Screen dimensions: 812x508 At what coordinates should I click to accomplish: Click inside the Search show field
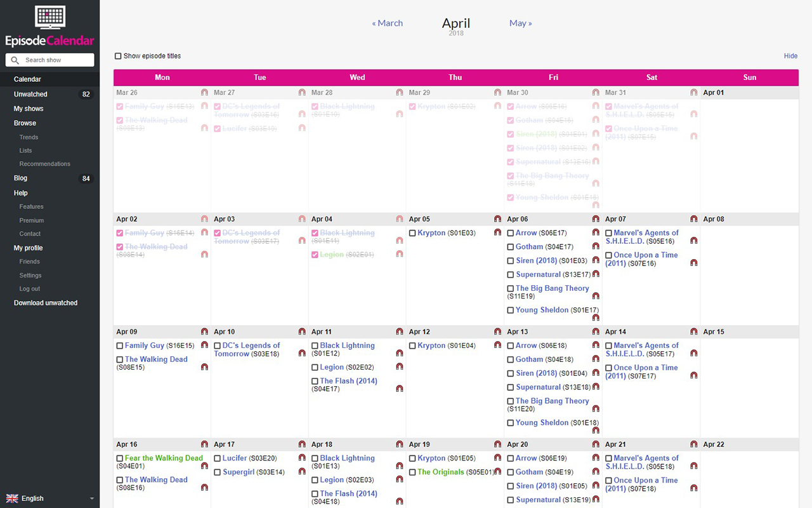[x=54, y=60]
